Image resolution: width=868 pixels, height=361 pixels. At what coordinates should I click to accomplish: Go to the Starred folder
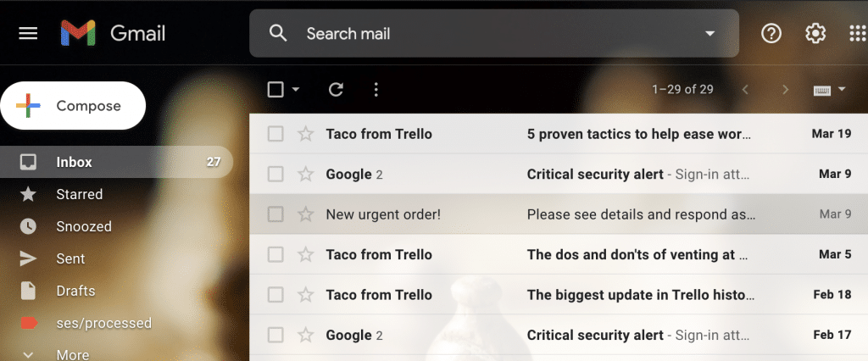[x=79, y=194]
